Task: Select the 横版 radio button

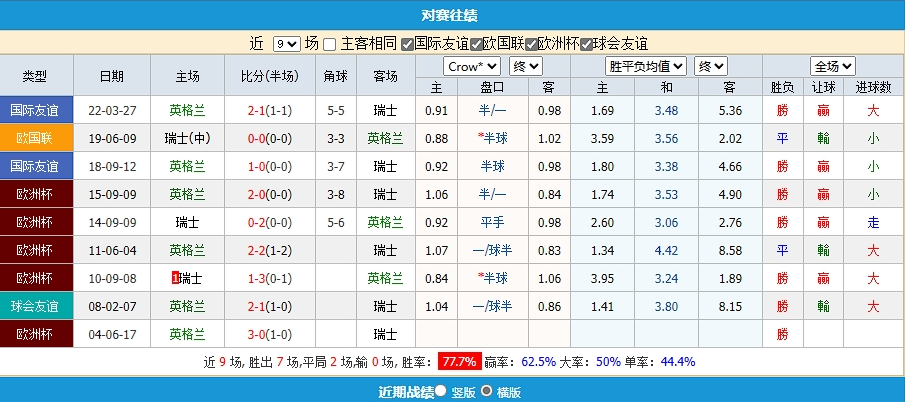Action: pyautogui.click(x=487, y=391)
